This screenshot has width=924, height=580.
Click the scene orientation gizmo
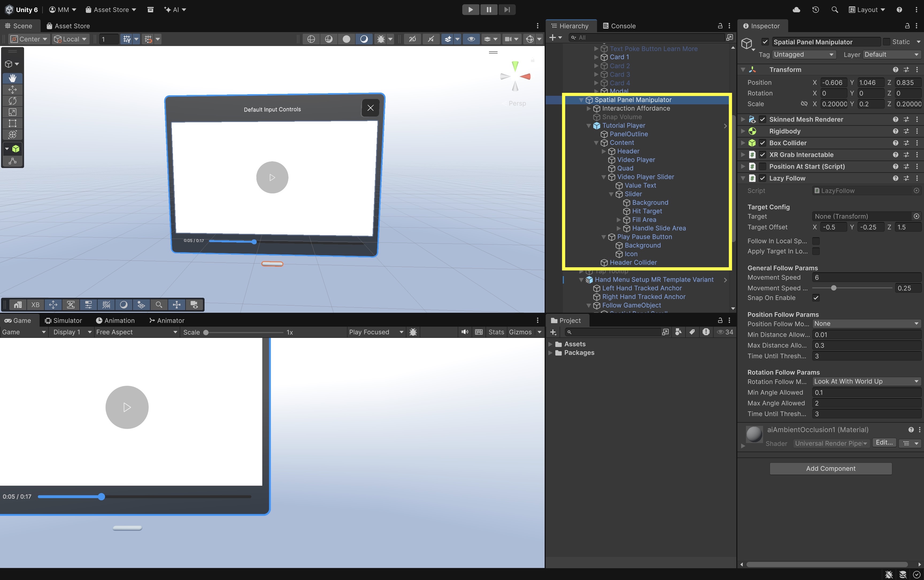point(515,76)
